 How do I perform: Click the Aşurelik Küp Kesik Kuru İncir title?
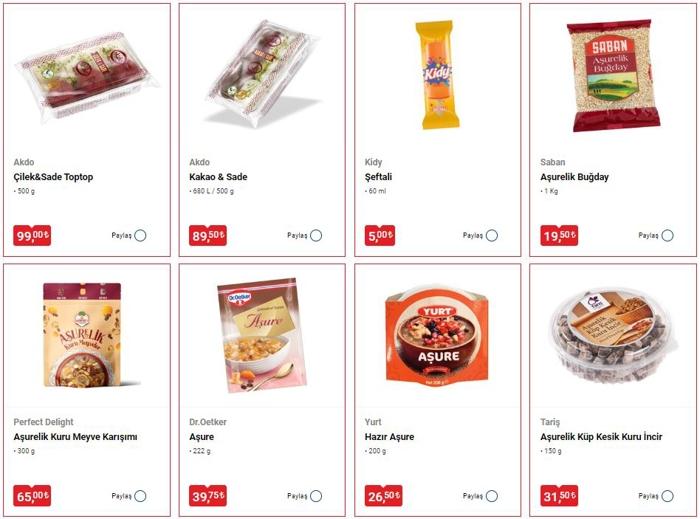coord(601,437)
